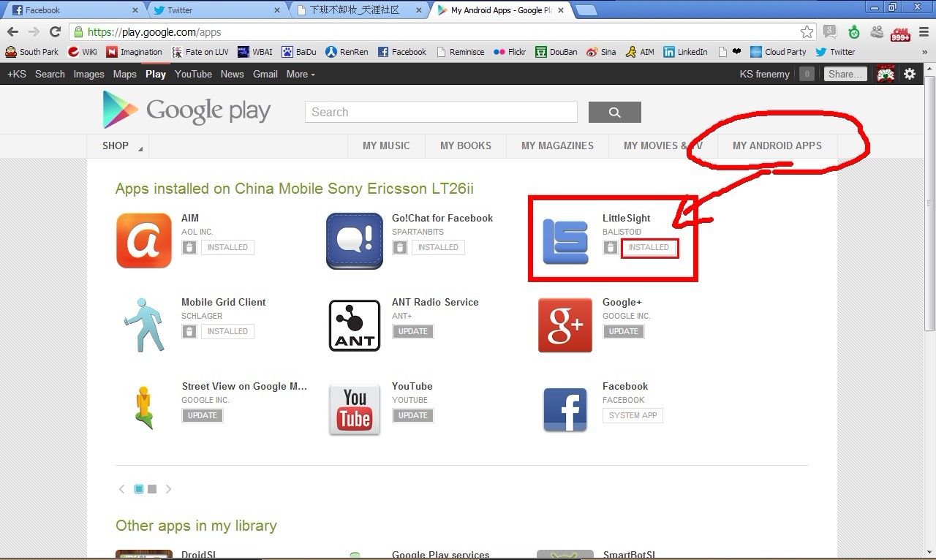
Task: Uninstall AIM using its trash icon
Action: tap(189, 247)
